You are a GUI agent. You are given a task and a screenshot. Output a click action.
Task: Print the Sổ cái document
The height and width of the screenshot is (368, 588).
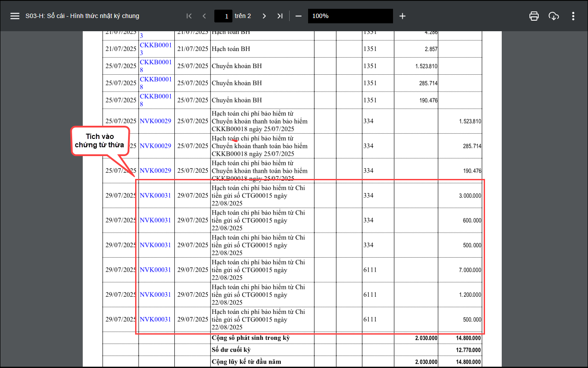[534, 16]
